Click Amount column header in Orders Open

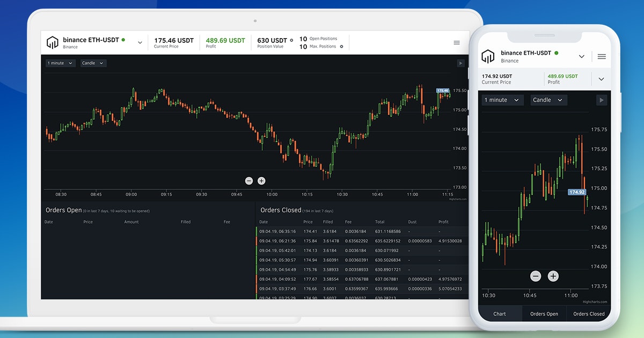pos(131,222)
